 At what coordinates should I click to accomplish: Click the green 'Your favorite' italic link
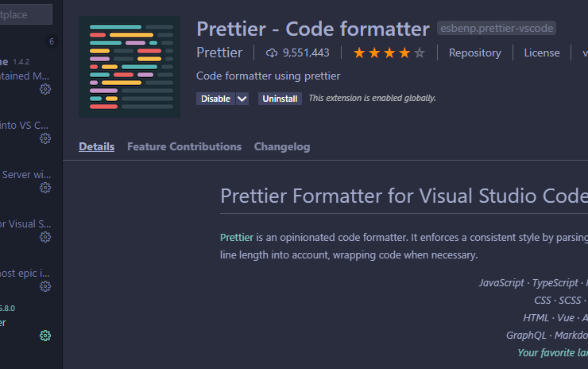tap(553, 353)
